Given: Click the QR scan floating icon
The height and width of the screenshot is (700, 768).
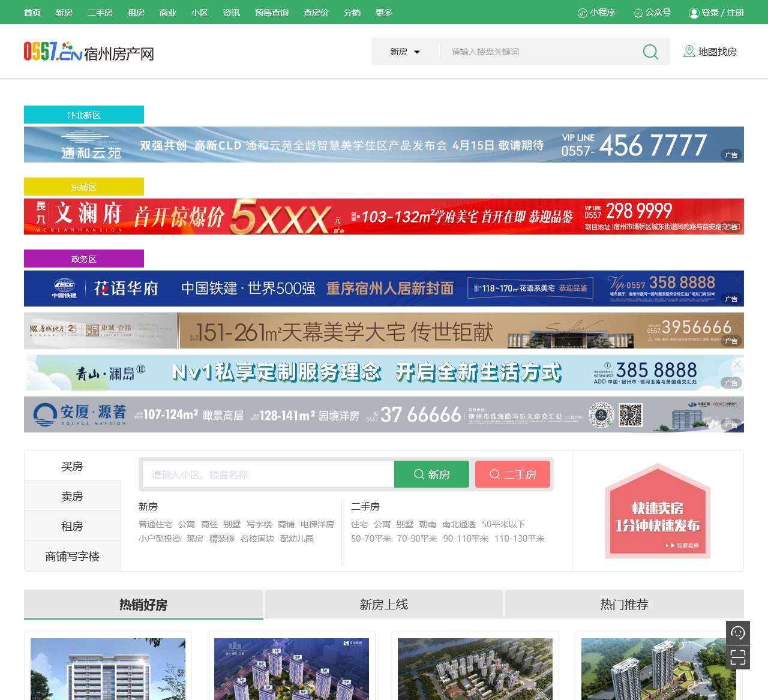Looking at the screenshot, I should [738, 657].
